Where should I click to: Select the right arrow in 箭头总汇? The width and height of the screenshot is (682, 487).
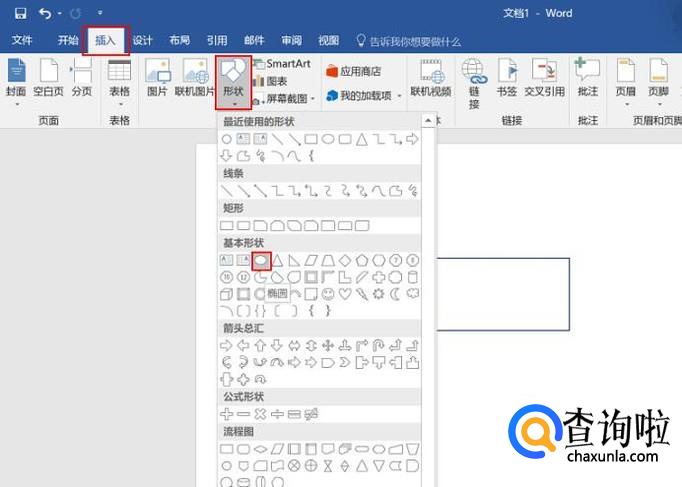click(226, 346)
